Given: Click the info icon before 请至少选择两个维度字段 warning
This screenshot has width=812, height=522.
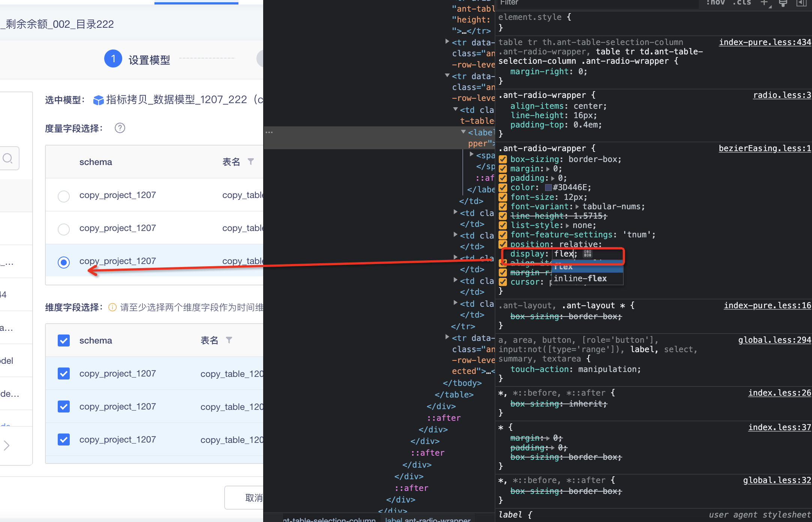Looking at the screenshot, I should pyautogui.click(x=112, y=307).
